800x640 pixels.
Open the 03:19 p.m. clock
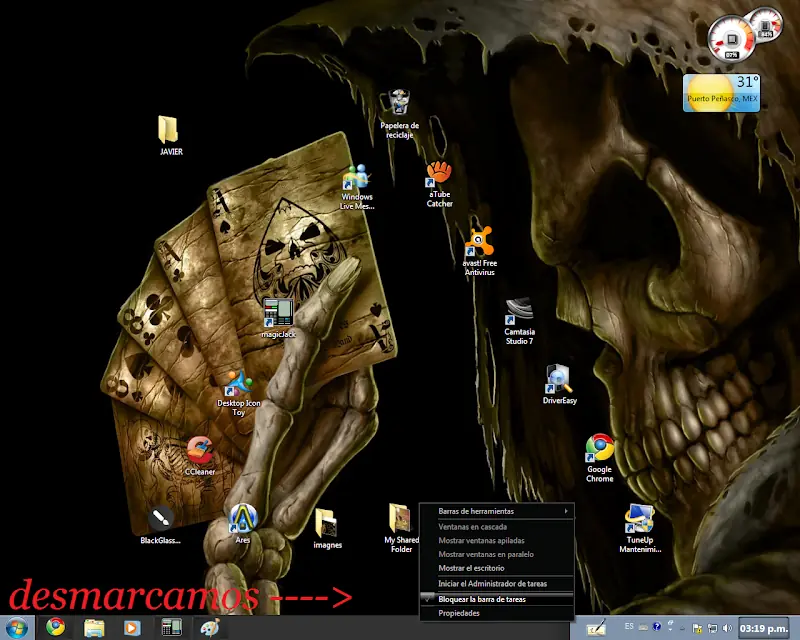click(763, 628)
